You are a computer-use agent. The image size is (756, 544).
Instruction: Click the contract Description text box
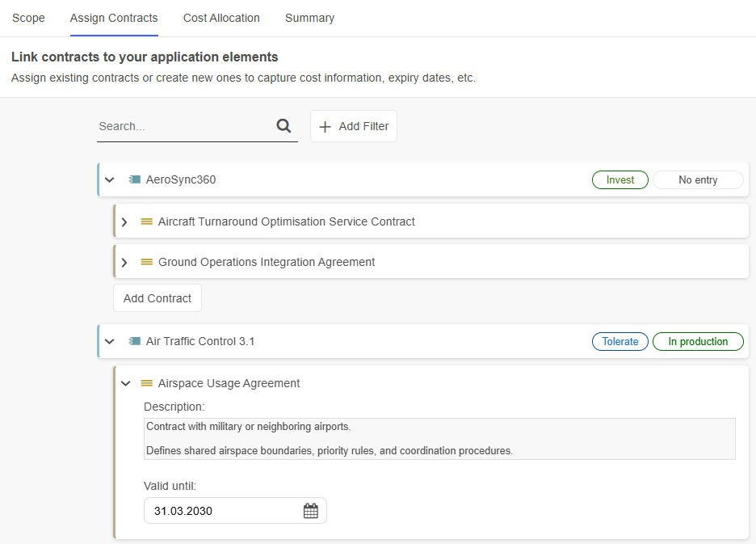(439, 438)
